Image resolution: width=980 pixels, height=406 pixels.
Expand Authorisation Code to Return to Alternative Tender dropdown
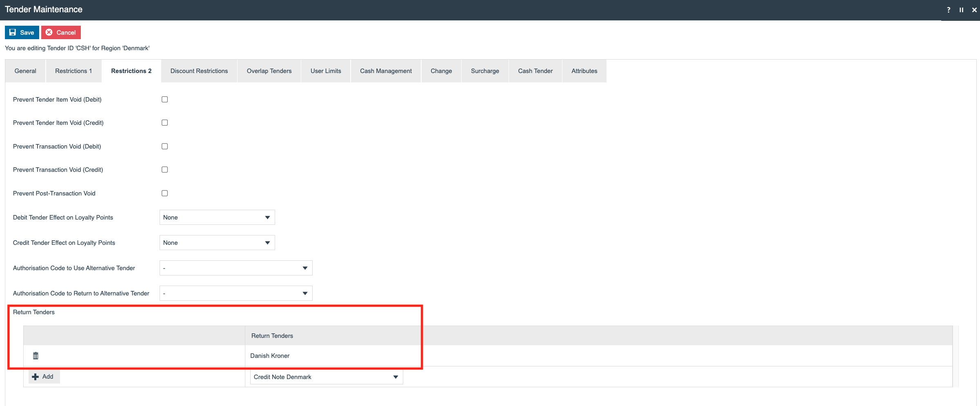click(236, 293)
